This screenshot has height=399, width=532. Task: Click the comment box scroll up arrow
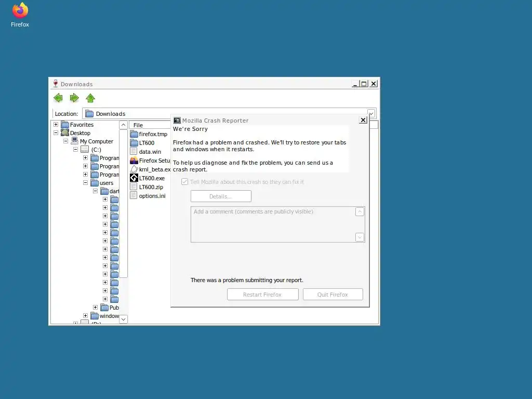click(x=360, y=212)
